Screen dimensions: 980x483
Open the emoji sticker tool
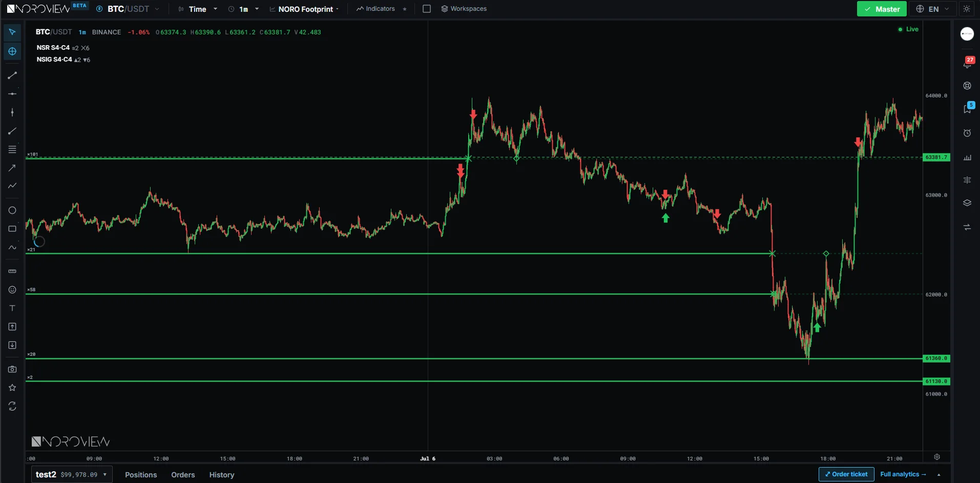click(x=12, y=290)
